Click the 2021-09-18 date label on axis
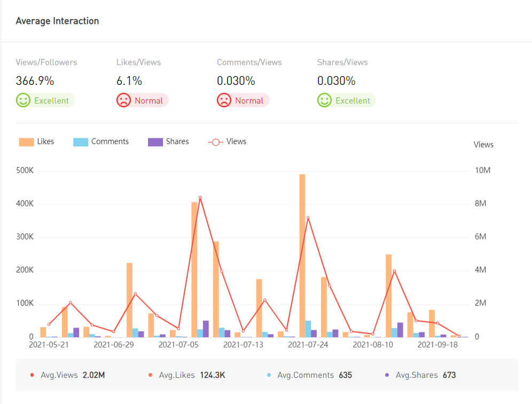532x404 pixels. [437, 345]
